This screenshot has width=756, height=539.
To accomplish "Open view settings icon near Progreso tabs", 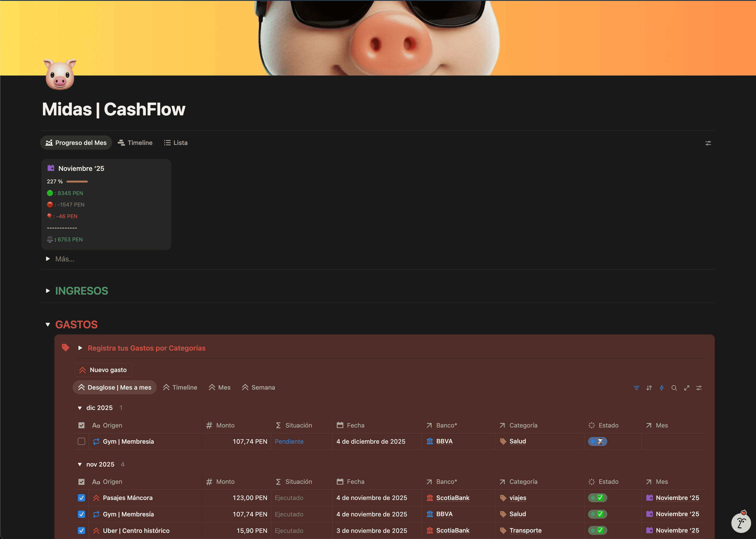I will [x=708, y=143].
